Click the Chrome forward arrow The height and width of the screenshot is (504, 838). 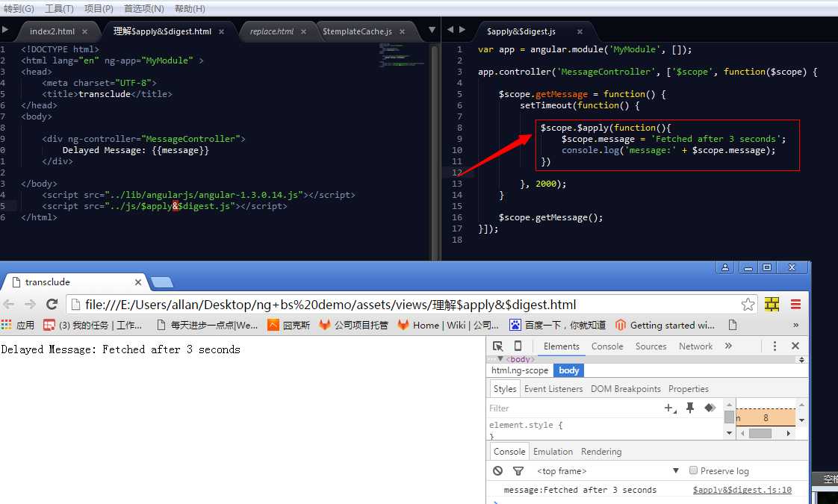(x=30, y=304)
